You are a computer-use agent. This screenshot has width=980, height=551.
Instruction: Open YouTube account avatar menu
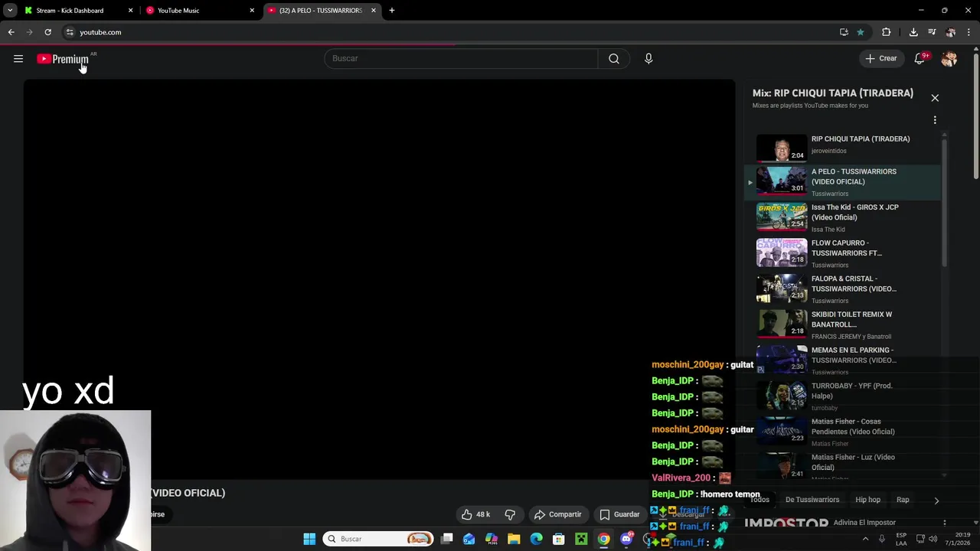coord(949,59)
